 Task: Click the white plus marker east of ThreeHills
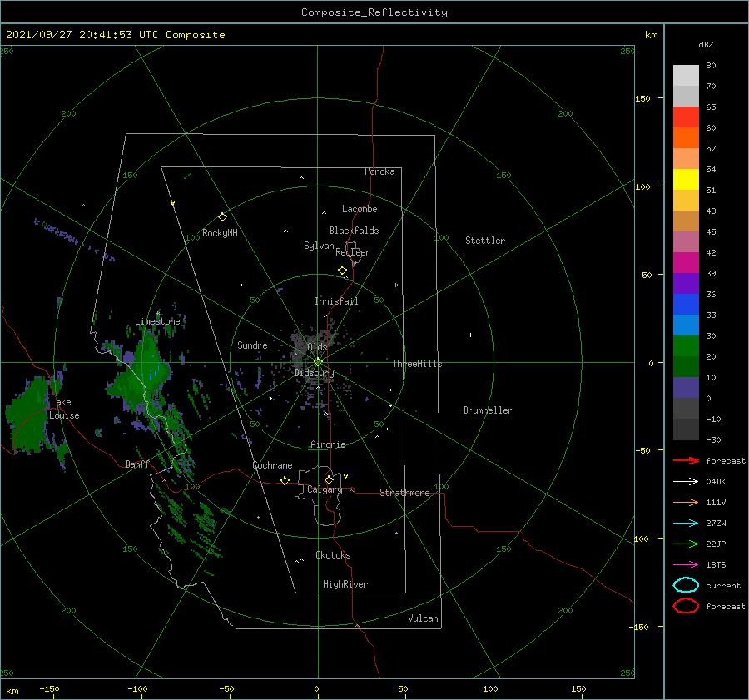pos(470,335)
